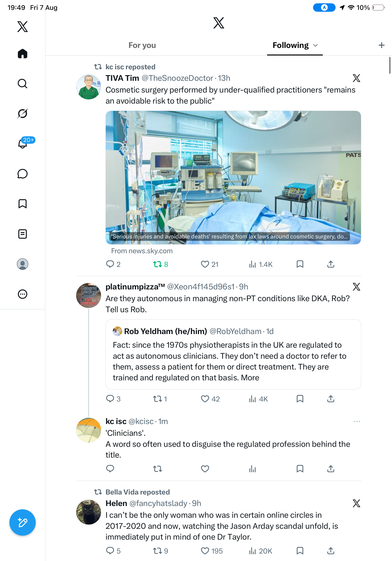This screenshot has width=392, height=561.
Task: Bookmark platinumpizza's post about DKA
Action: (x=300, y=399)
